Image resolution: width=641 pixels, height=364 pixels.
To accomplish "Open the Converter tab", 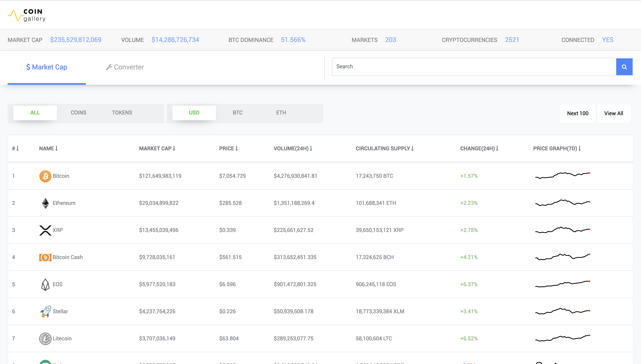I will click(x=125, y=67).
